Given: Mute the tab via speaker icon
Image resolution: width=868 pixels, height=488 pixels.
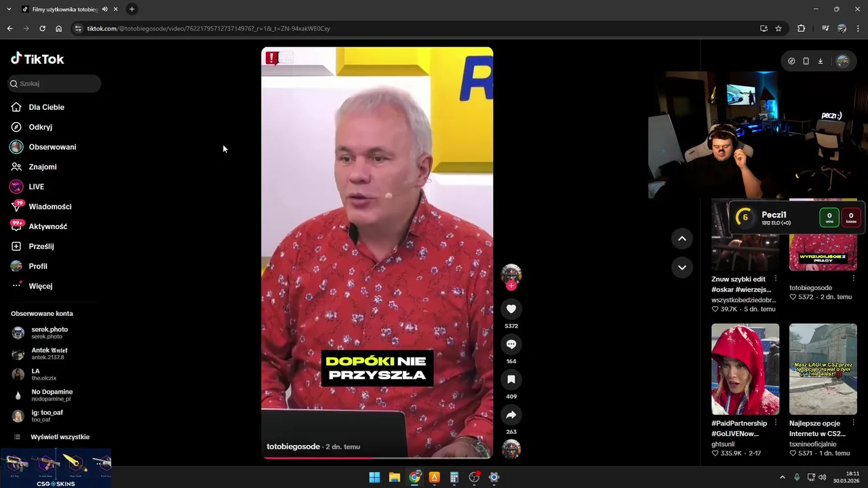Looking at the screenshot, I should tap(104, 9).
